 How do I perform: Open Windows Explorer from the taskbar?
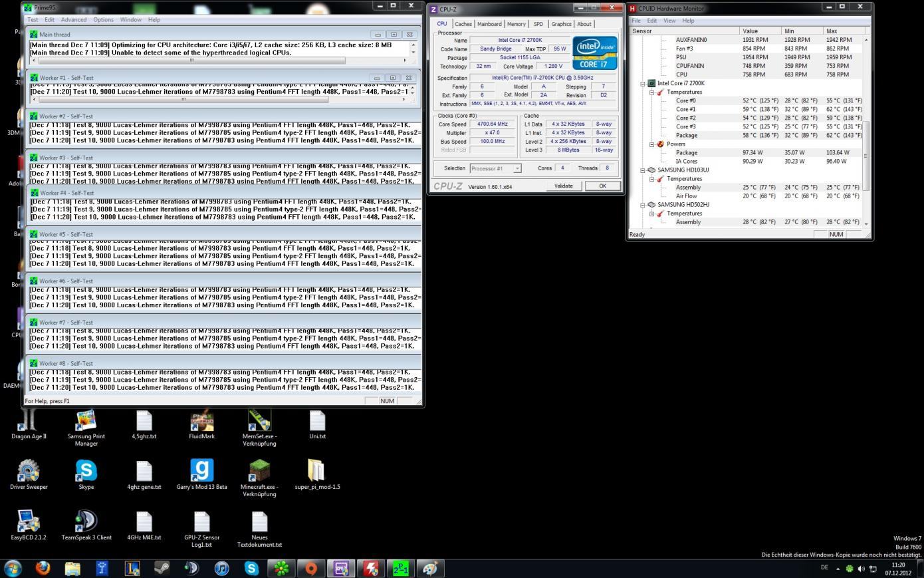[72, 568]
